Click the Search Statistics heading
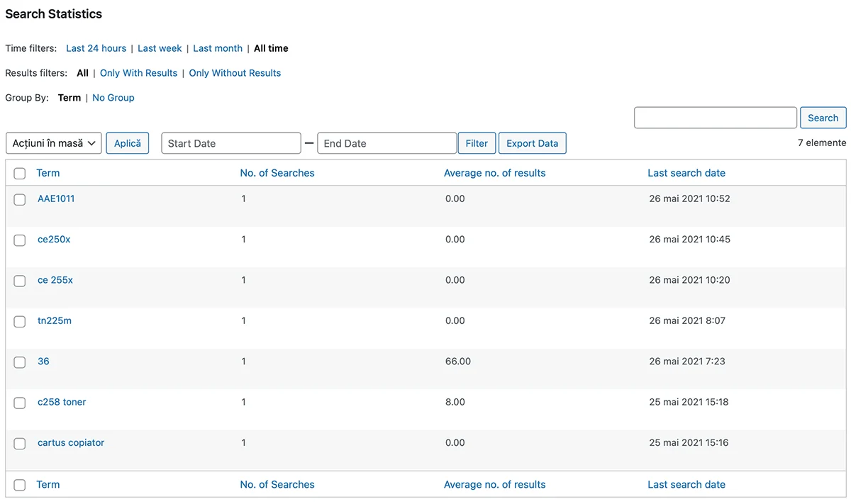Viewport: 851px width, 504px height. pyautogui.click(x=54, y=14)
